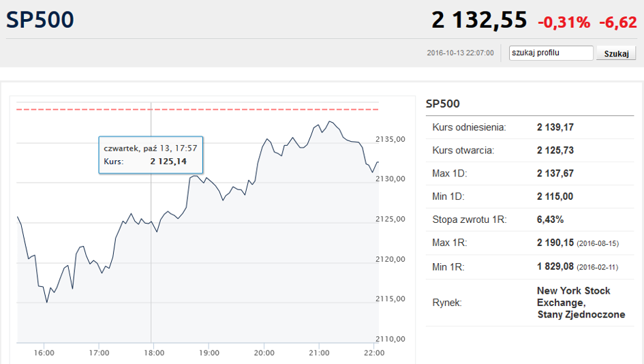Click the large SP500 page title
Screen dimensions: 644x364
point(40,20)
